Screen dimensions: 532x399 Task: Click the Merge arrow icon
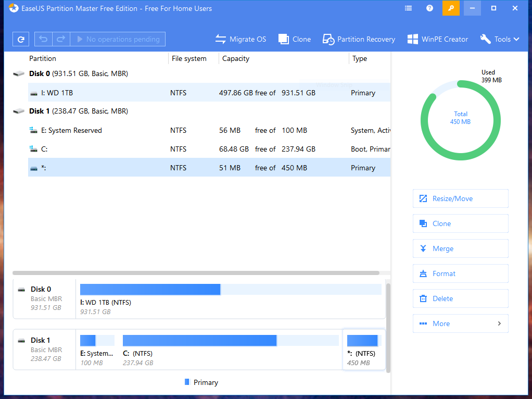tap(423, 248)
